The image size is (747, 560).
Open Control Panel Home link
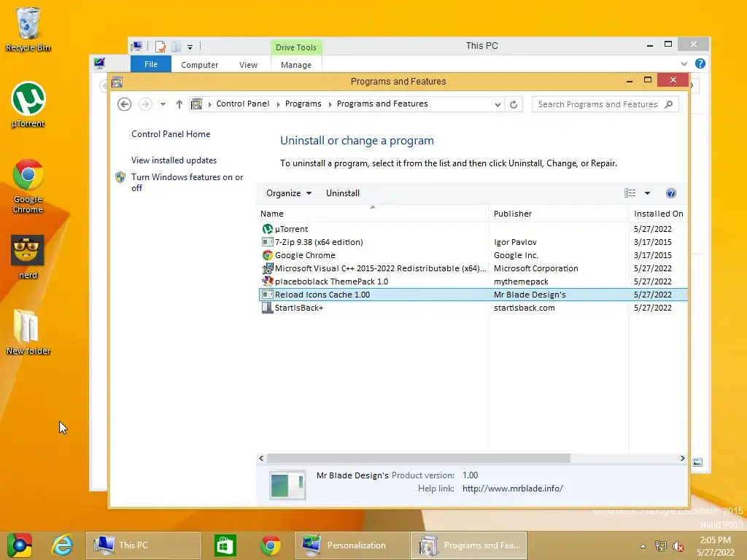[171, 134]
